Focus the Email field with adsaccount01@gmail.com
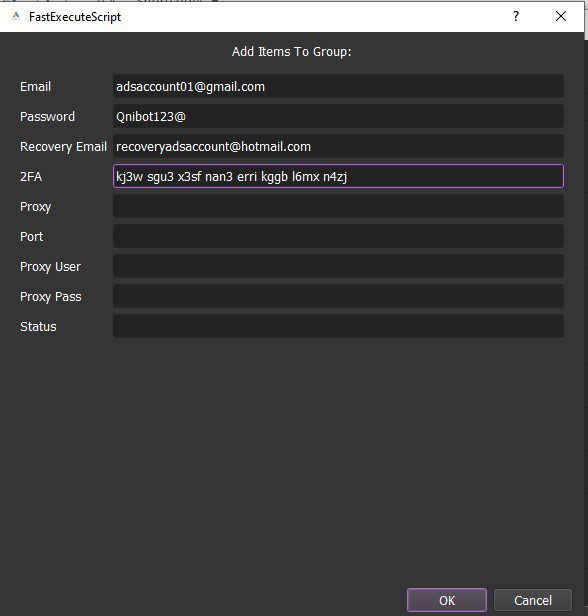This screenshot has width=588, height=616. click(338, 86)
